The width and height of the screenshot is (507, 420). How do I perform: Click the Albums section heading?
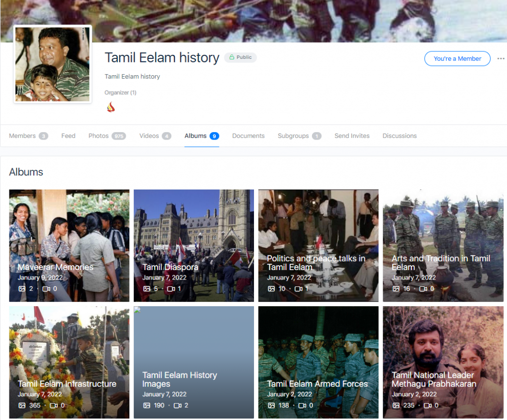[x=26, y=172]
